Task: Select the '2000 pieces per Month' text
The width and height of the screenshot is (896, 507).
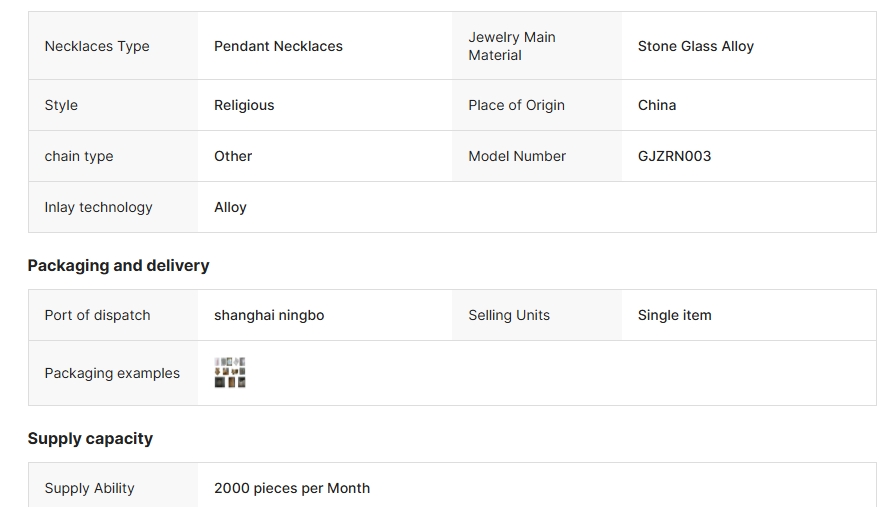Action: point(292,488)
